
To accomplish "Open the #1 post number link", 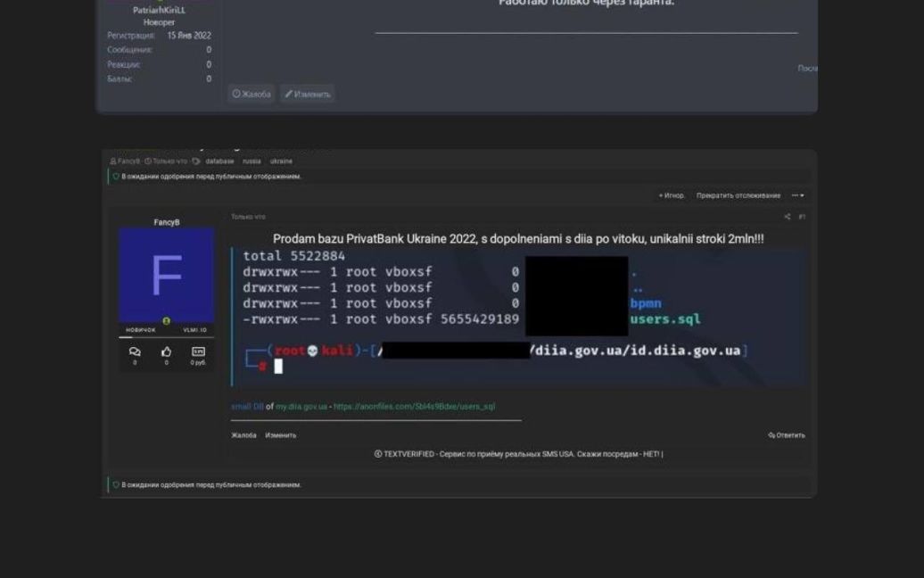I will 802,217.
